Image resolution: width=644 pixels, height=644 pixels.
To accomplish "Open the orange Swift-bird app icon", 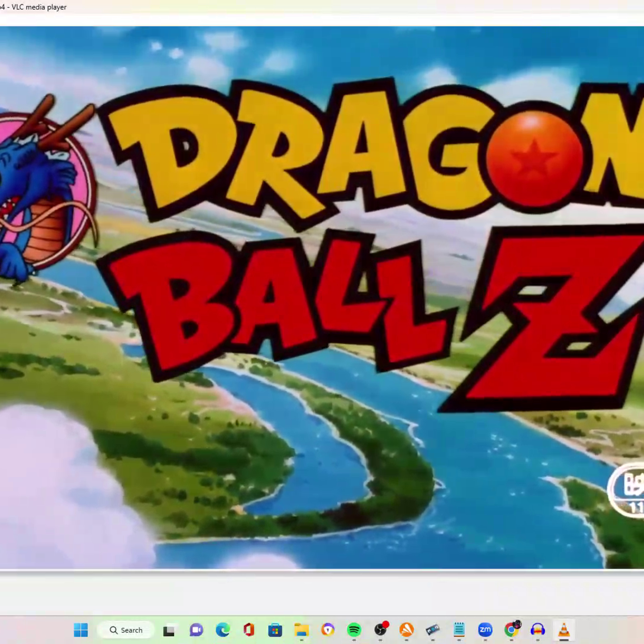I will tap(406, 630).
